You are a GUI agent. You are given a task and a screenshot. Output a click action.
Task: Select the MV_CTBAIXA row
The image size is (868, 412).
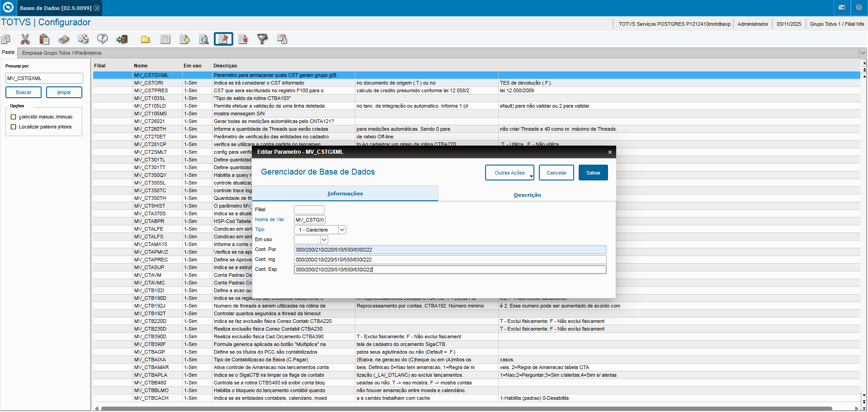pyautogui.click(x=476, y=360)
